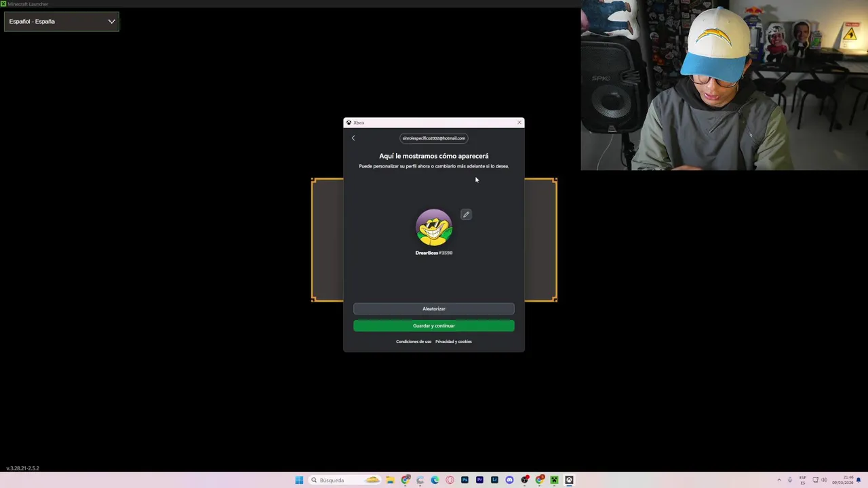Image resolution: width=868 pixels, height=488 pixels.
Task: Click the taskbar Búsqueda search box
Action: (344, 480)
